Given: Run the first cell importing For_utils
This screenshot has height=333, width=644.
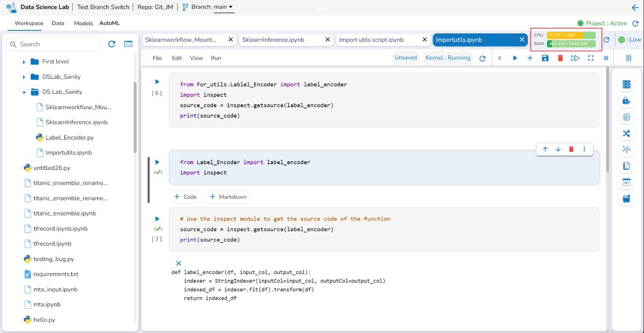Looking at the screenshot, I should [x=157, y=82].
